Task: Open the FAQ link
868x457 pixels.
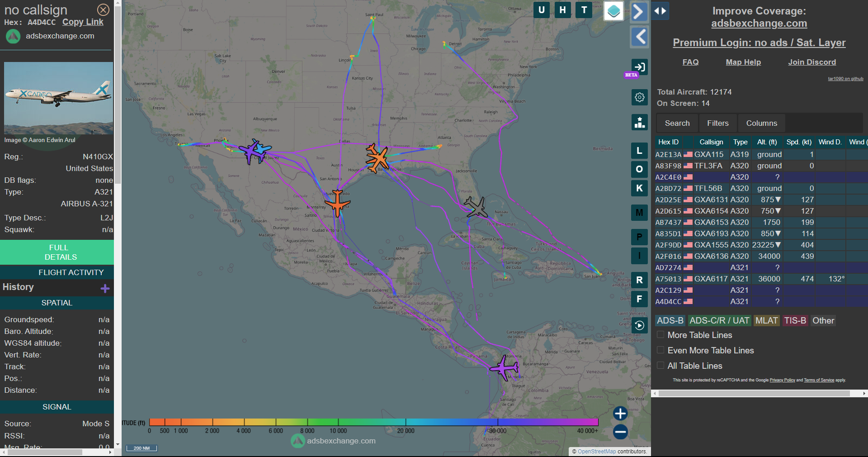Action: [690, 62]
